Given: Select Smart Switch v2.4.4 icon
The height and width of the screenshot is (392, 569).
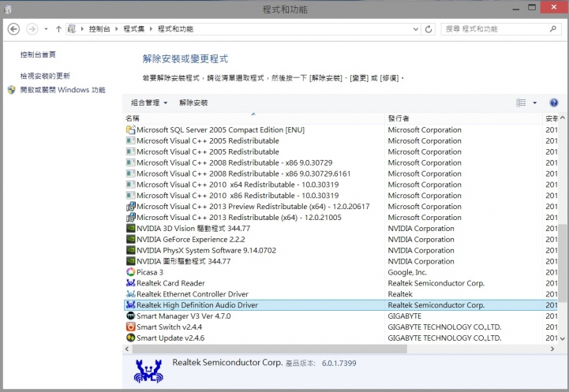Looking at the screenshot, I should [131, 327].
